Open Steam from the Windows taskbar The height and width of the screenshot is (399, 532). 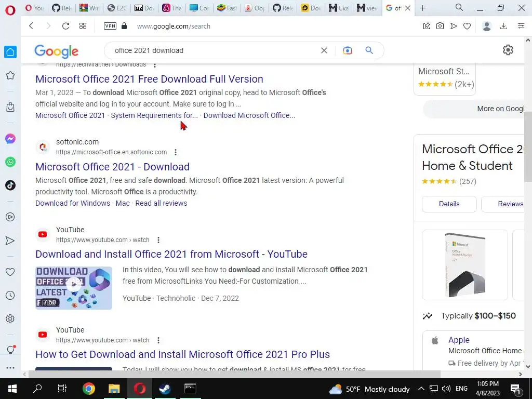click(x=165, y=389)
